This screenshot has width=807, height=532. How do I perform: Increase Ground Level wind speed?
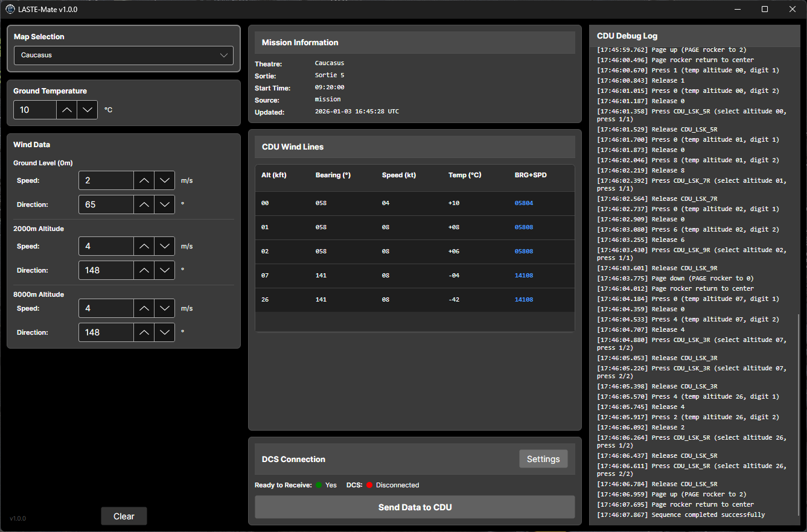(x=144, y=180)
